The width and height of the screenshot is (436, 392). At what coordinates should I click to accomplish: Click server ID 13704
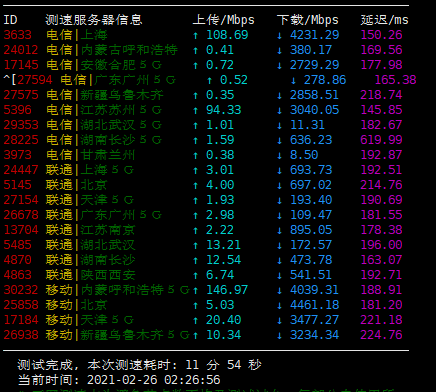21,230
